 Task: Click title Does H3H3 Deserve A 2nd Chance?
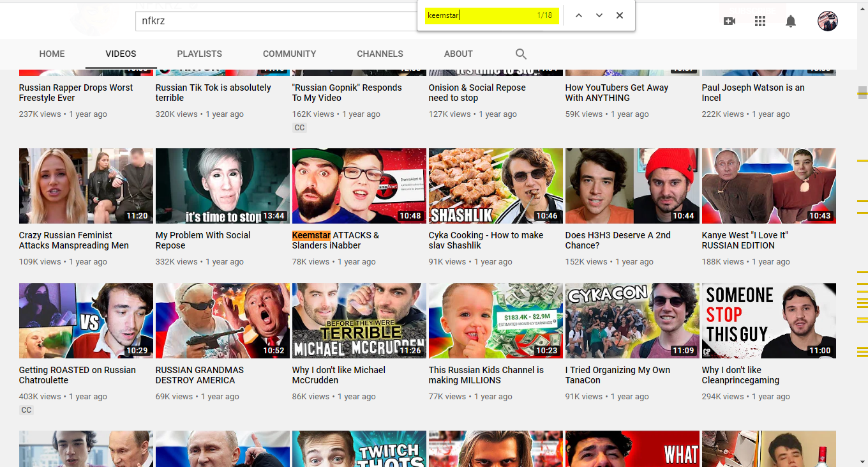coord(618,240)
